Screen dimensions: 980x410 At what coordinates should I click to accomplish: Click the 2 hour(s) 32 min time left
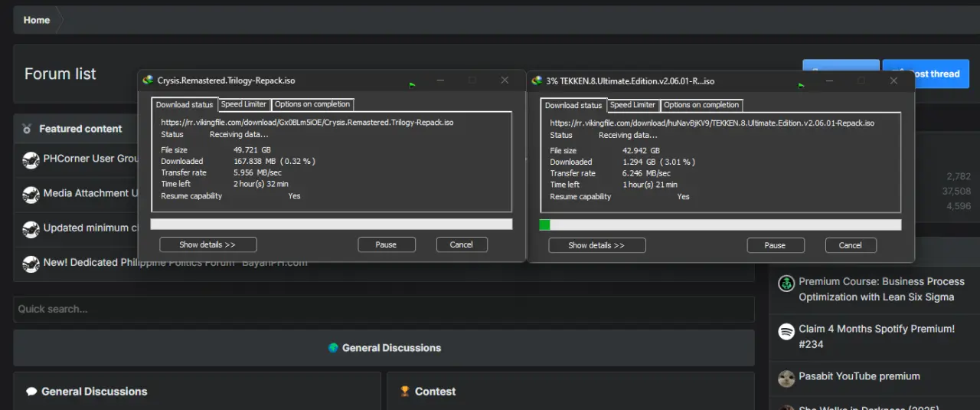click(260, 184)
